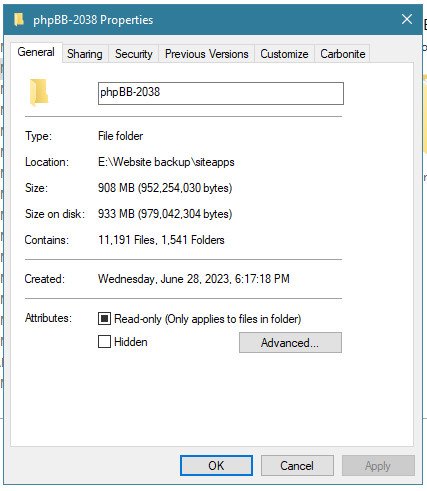The image size is (427, 491).
Task: Switch to the Carbonite tab
Action: point(343,54)
